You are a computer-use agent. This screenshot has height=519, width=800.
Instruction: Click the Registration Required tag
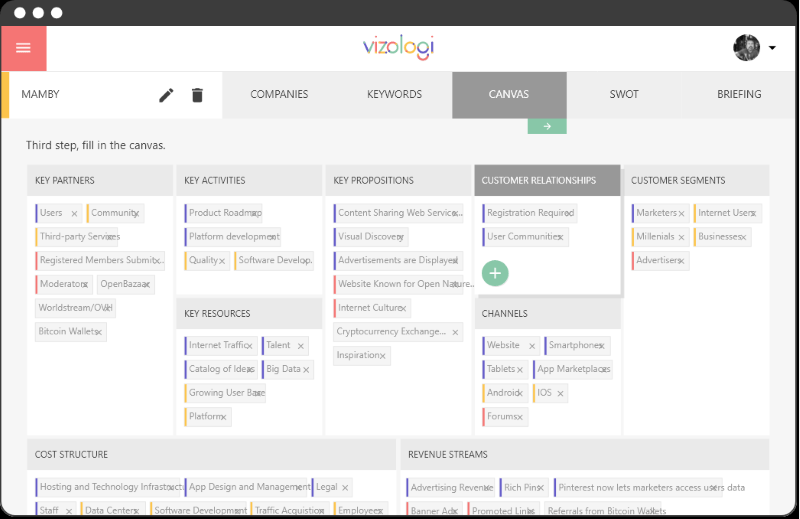click(529, 213)
